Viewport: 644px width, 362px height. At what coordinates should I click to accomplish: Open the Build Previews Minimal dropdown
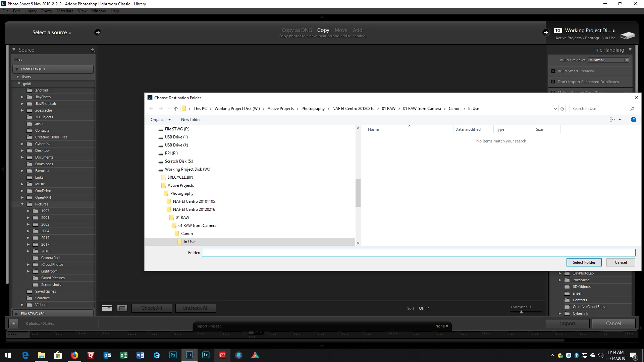pyautogui.click(x=608, y=60)
